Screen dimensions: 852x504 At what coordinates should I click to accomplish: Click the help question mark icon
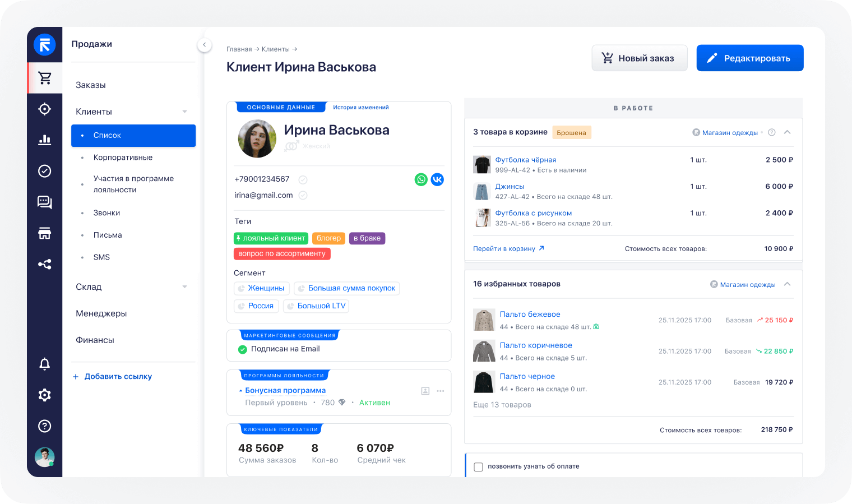pos(44,426)
